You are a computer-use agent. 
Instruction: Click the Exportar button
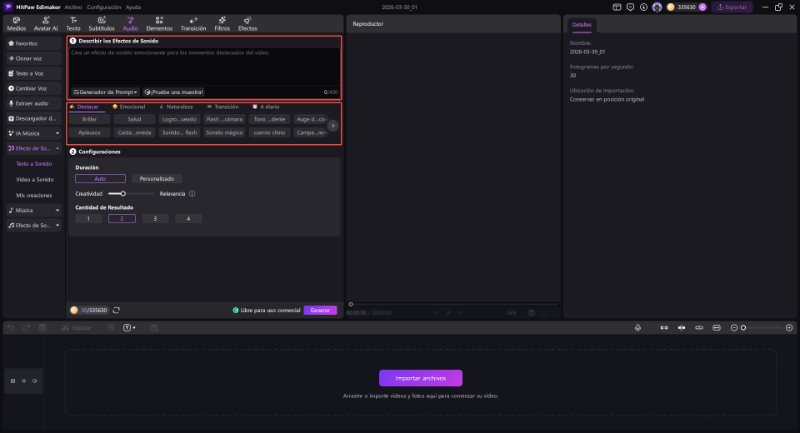coord(732,7)
